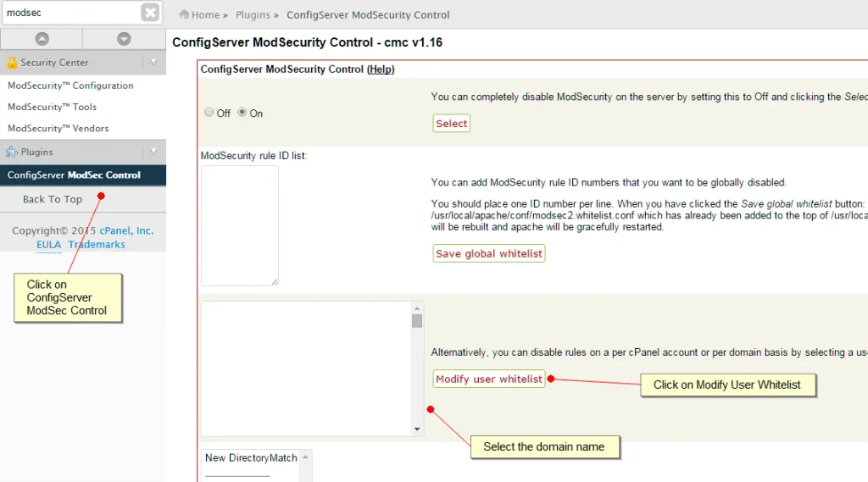The width and height of the screenshot is (868, 482).
Task: Click the domain list scroll up arrow
Action: (417, 308)
